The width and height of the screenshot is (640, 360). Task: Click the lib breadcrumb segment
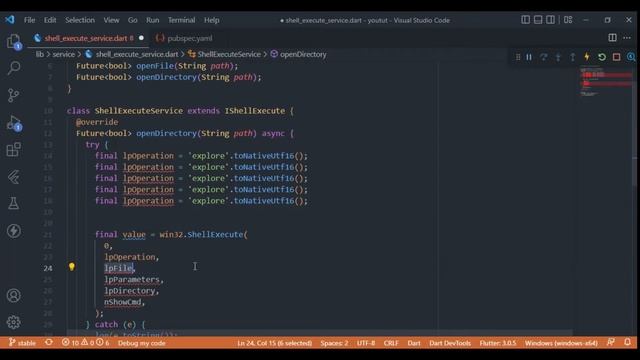[x=40, y=54]
